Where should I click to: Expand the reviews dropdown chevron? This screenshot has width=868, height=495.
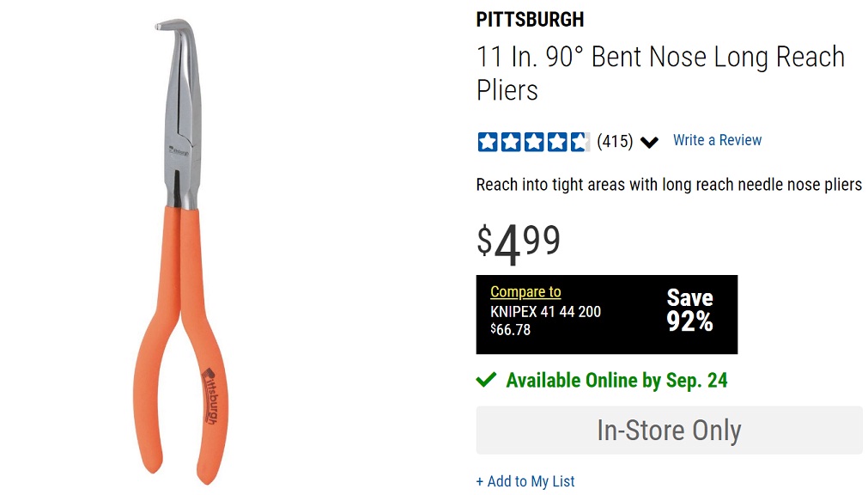(x=649, y=141)
